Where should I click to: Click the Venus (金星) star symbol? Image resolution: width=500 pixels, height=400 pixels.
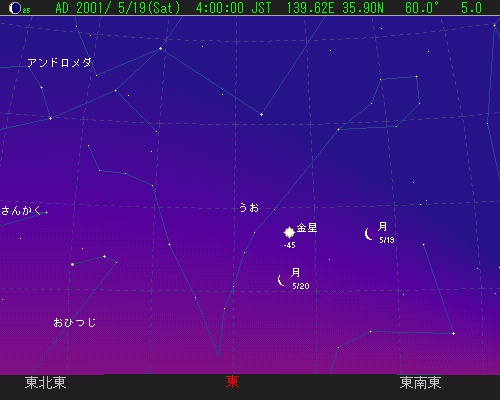pyautogui.click(x=289, y=232)
